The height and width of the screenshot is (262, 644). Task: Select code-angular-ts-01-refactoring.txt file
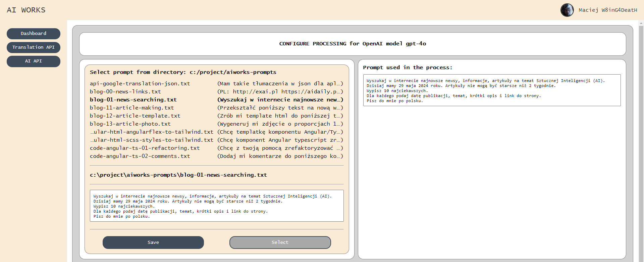tap(145, 148)
